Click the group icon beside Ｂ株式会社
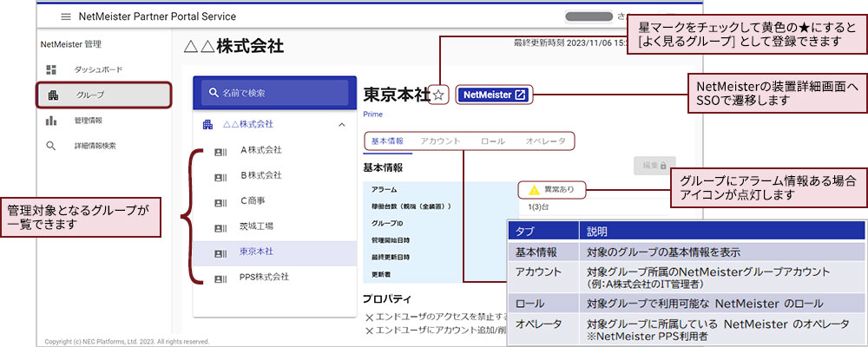The image size is (868, 347). pyautogui.click(x=220, y=177)
